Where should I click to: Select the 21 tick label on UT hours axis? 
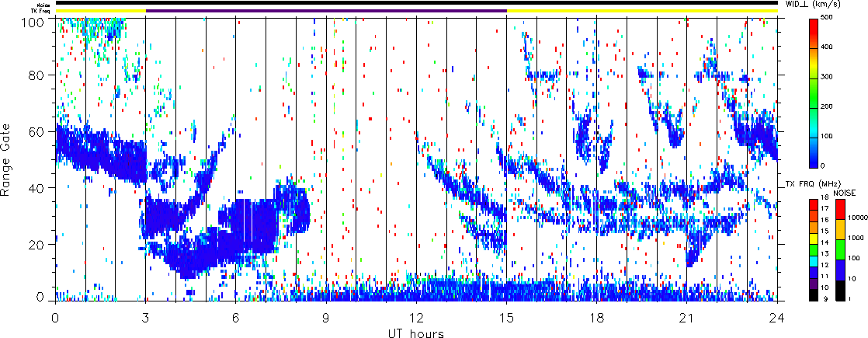687,317
